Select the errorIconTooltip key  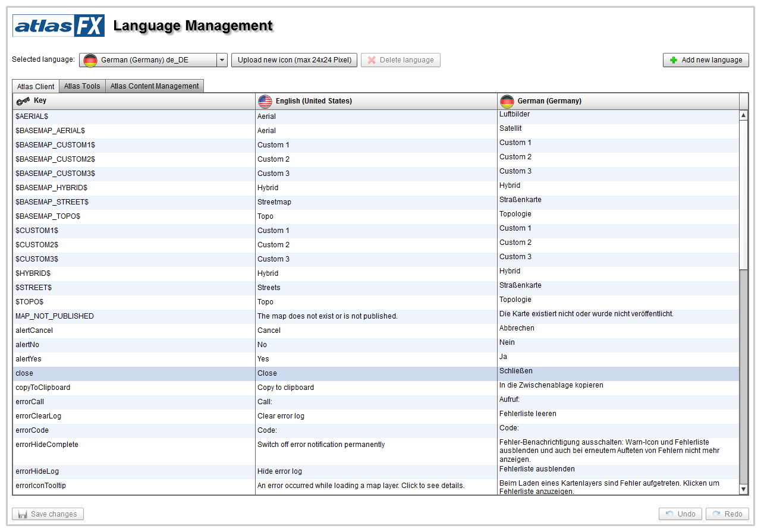coord(40,486)
